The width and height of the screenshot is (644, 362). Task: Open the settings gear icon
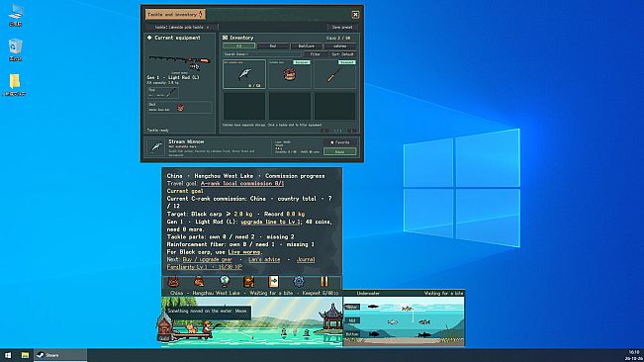tap(299, 282)
